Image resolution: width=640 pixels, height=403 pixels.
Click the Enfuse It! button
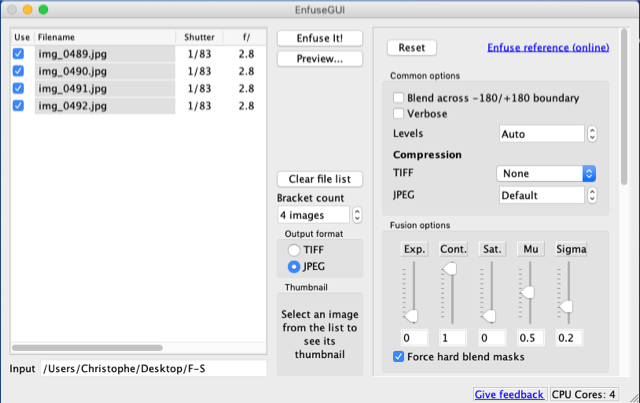pos(319,38)
